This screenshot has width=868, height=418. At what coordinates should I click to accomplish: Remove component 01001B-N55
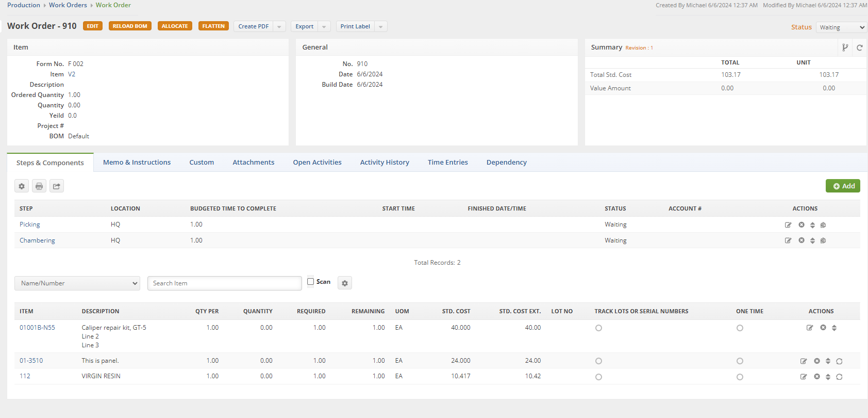(x=823, y=328)
